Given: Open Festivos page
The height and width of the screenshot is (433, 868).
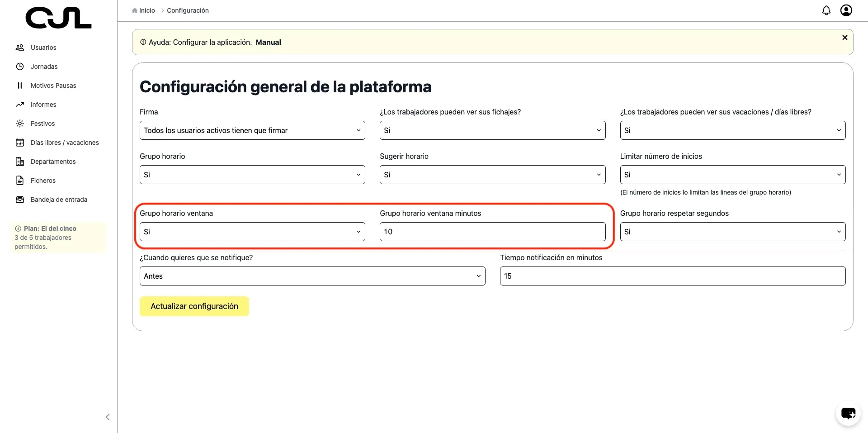Looking at the screenshot, I should point(42,124).
